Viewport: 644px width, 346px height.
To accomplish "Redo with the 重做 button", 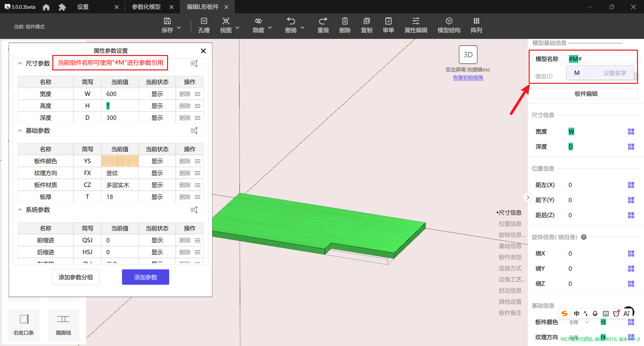I will coord(323,25).
